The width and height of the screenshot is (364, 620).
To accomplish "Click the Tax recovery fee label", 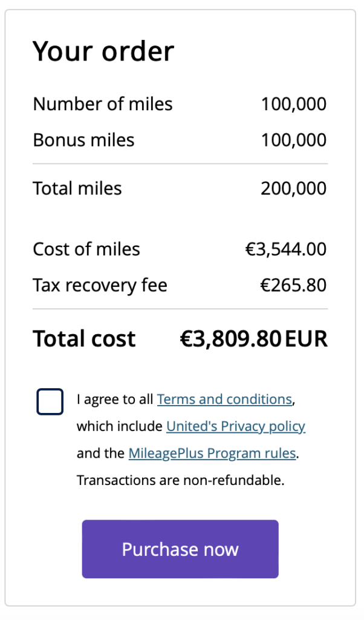I will [x=100, y=285].
